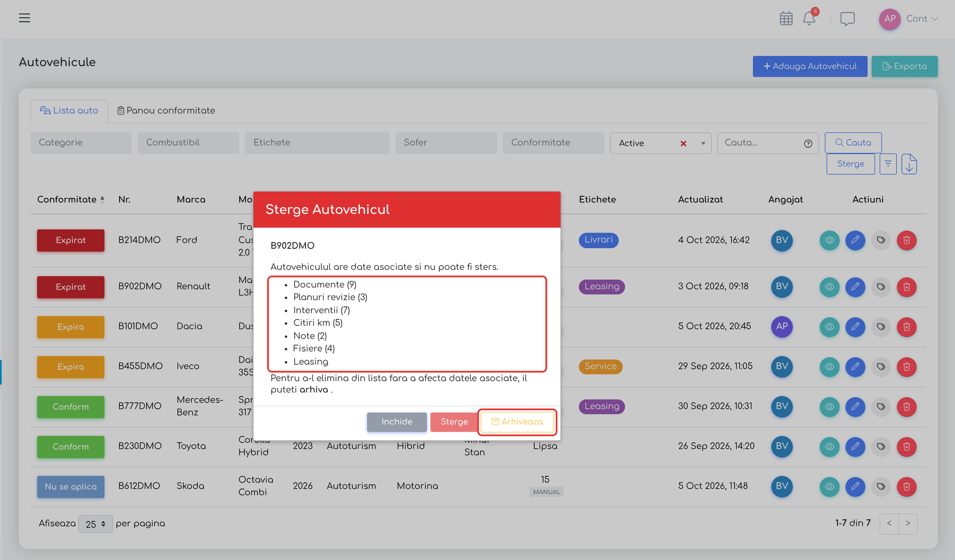Click the search help question icon
The width and height of the screenshot is (955, 560).
808,144
